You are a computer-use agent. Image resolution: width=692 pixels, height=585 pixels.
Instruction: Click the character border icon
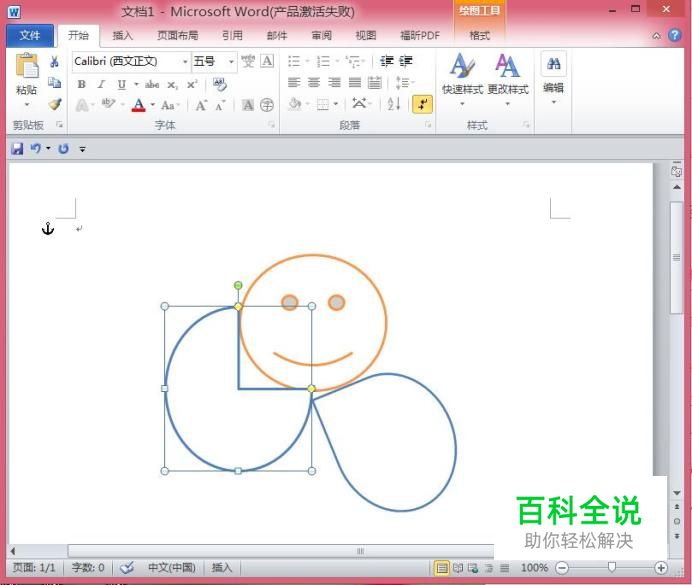[x=267, y=61]
